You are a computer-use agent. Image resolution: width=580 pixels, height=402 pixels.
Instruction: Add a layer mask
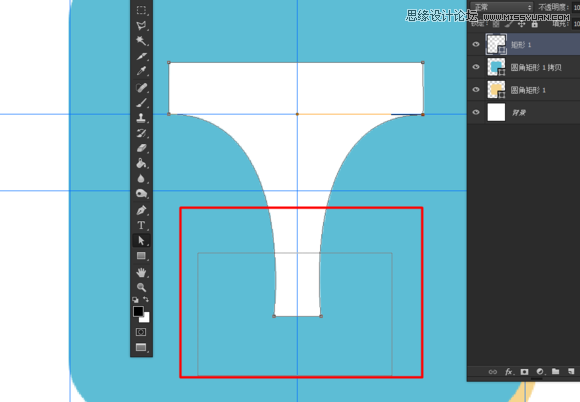[x=524, y=372]
